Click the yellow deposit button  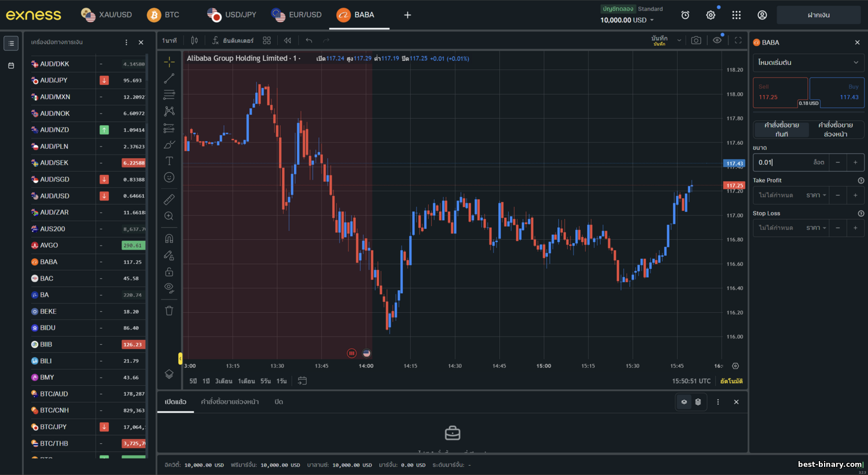(x=818, y=15)
